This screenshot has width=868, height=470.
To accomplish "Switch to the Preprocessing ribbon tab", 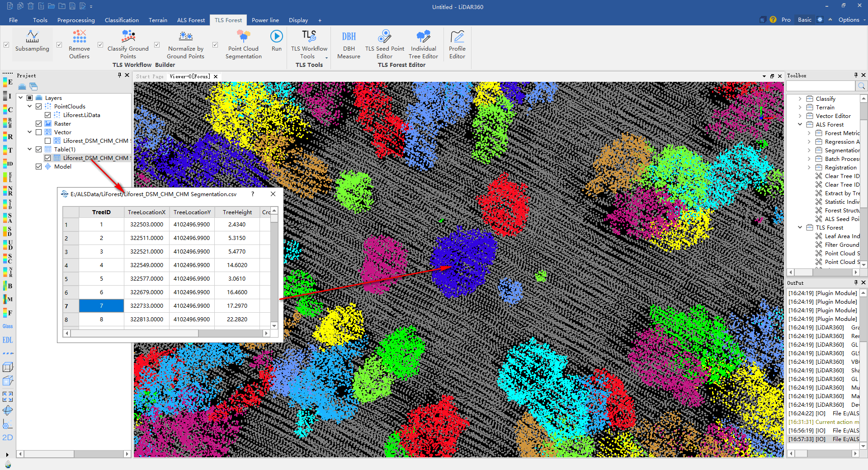I will pos(76,20).
